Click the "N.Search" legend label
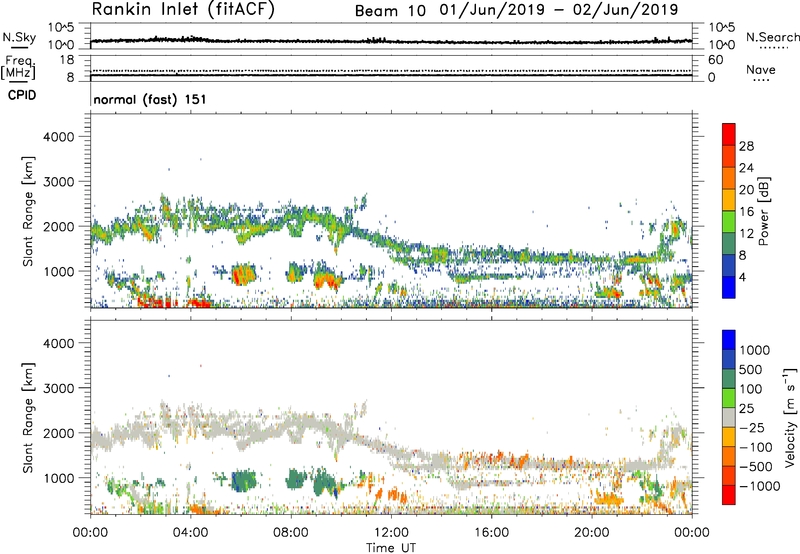Viewport: 800px width, 554px height. (x=772, y=37)
